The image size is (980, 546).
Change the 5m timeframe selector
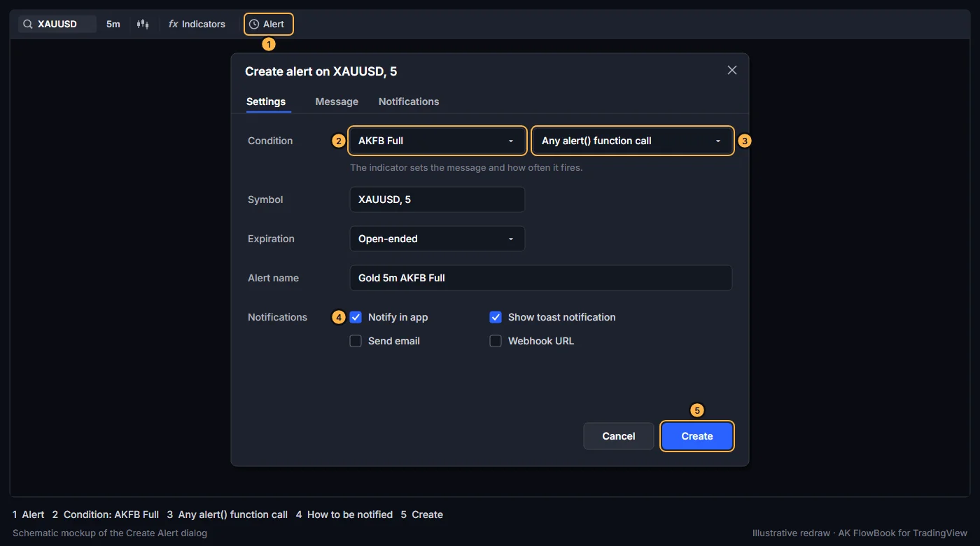pyautogui.click(x=113, y=24)
